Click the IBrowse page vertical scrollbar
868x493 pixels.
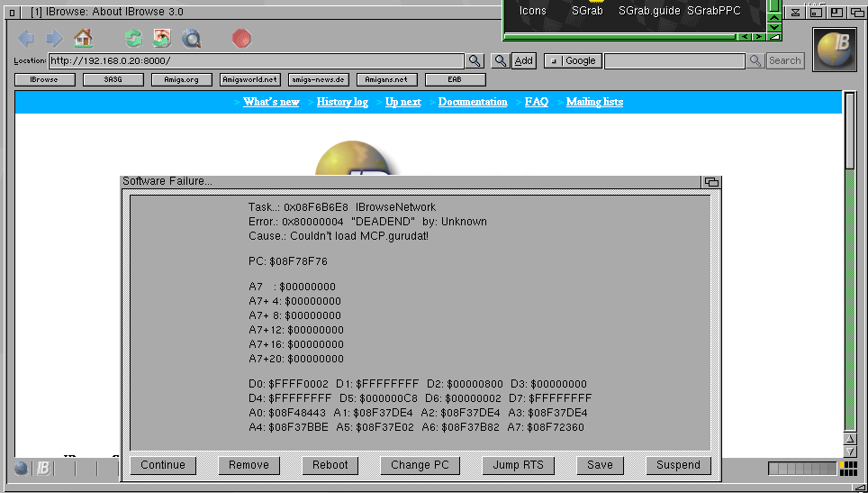850,261
